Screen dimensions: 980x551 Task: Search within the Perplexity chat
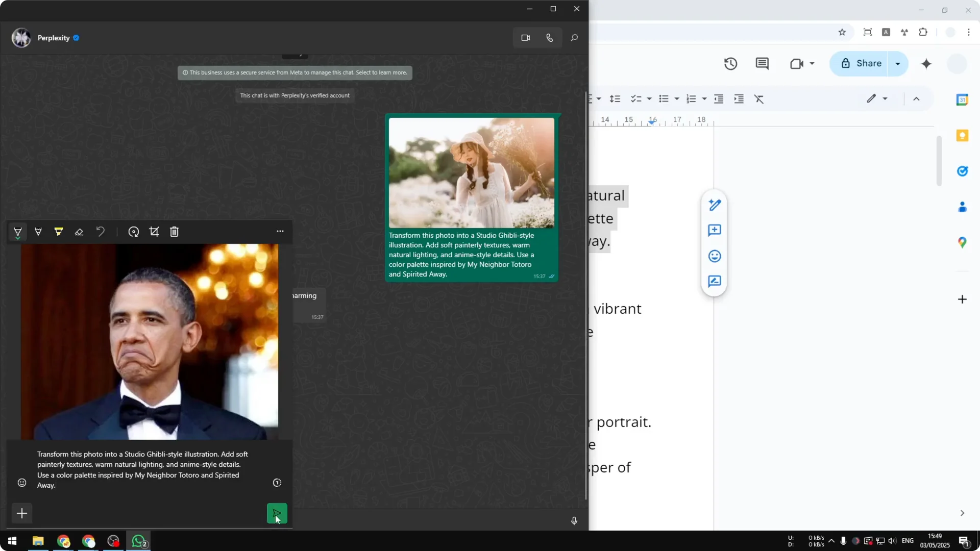click(x=574, y=38)
